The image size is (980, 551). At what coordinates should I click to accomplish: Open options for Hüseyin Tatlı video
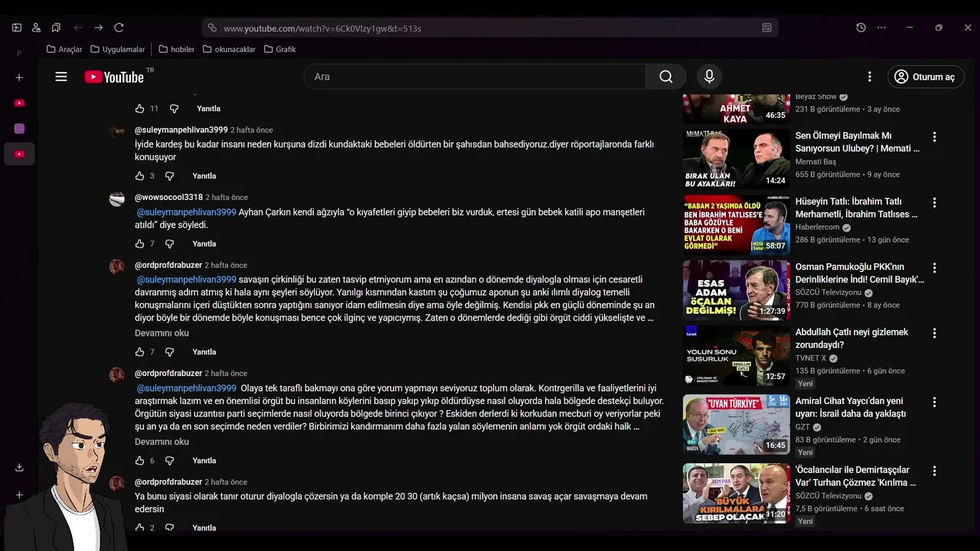(x=934, y=203)
